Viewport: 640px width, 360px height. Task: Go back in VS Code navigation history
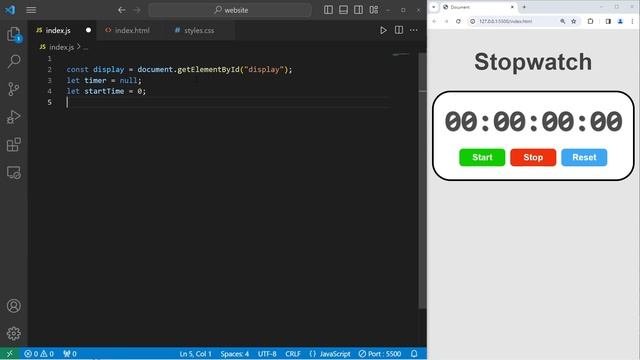[x=121, y=10]
